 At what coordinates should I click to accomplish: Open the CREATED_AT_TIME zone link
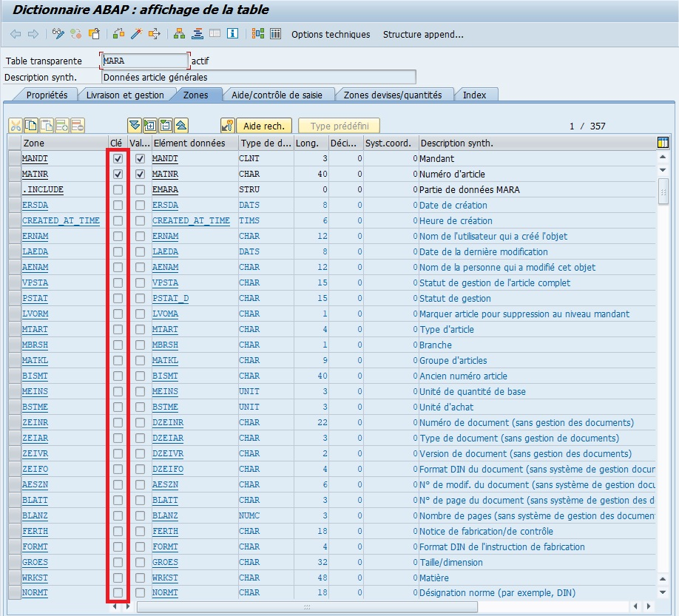point(61,221)
